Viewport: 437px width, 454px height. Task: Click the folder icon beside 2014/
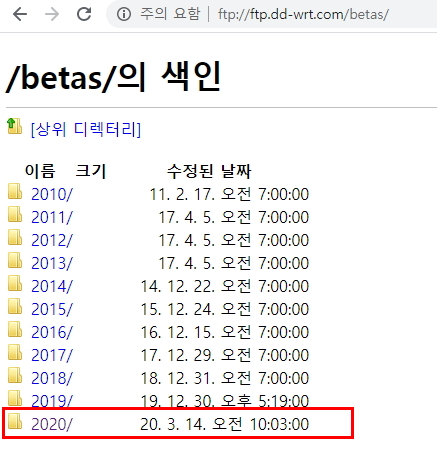point(15,283)
